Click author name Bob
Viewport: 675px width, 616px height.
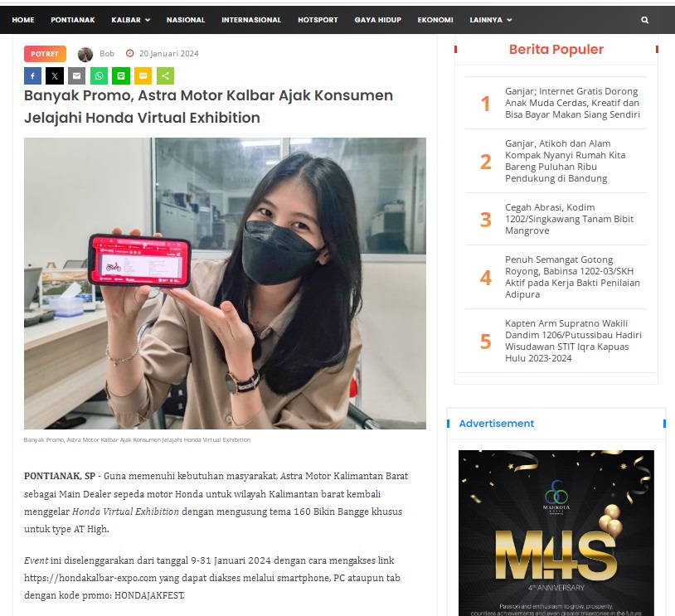pos(107,53)
